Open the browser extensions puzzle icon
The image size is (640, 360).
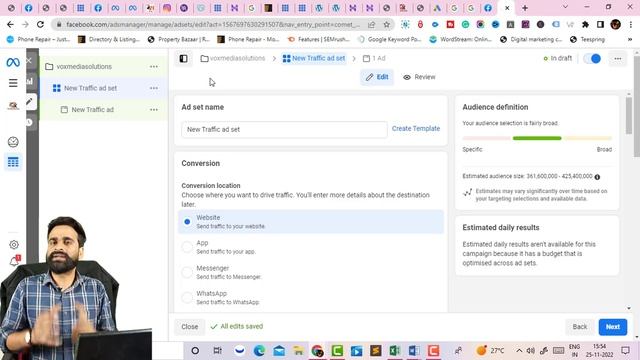[585, 24]
